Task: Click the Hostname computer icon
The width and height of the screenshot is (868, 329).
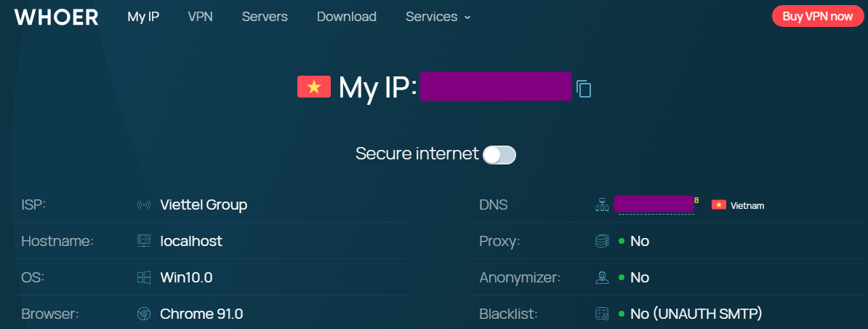Action: (144, 241)
